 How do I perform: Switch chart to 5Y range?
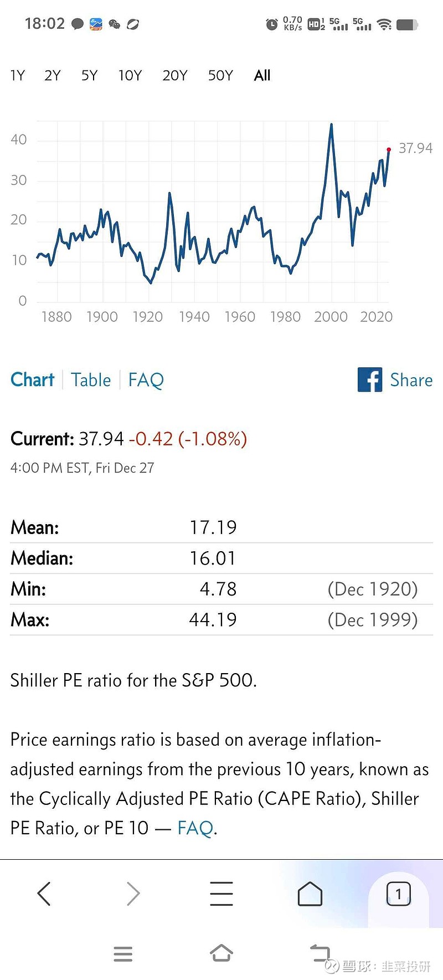click(x=90, y=75)
